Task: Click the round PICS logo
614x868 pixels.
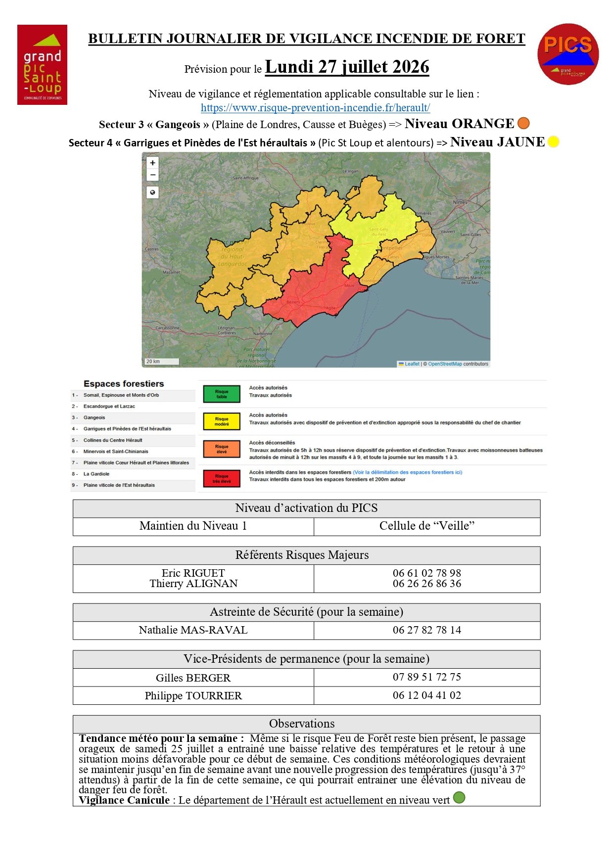Action: tap(568, 54)
